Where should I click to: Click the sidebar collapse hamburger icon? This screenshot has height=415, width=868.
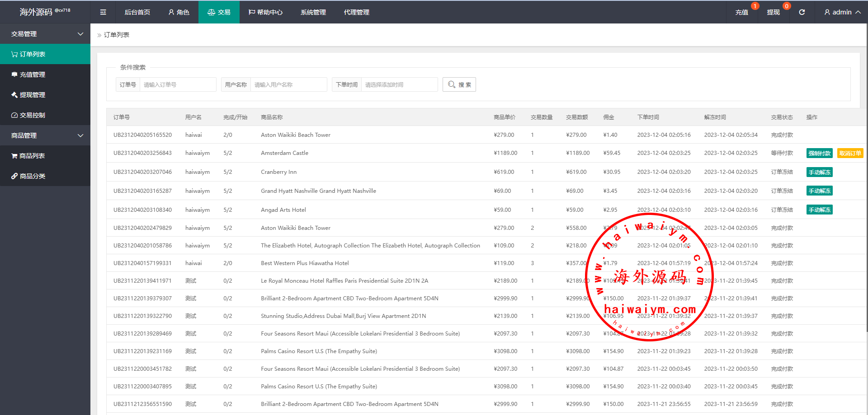tap(103, 12)
